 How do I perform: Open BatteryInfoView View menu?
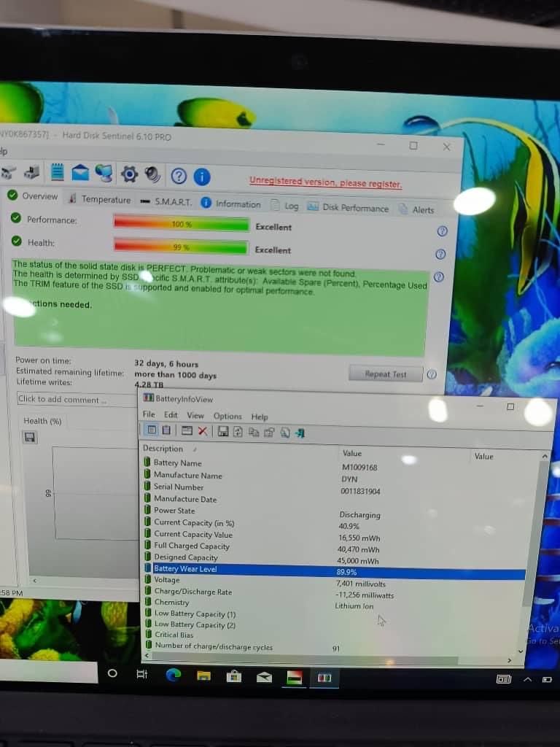(x=195, y=415)
